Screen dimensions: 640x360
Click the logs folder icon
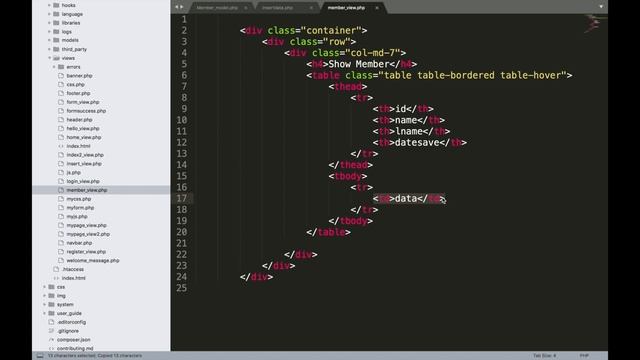56,31
